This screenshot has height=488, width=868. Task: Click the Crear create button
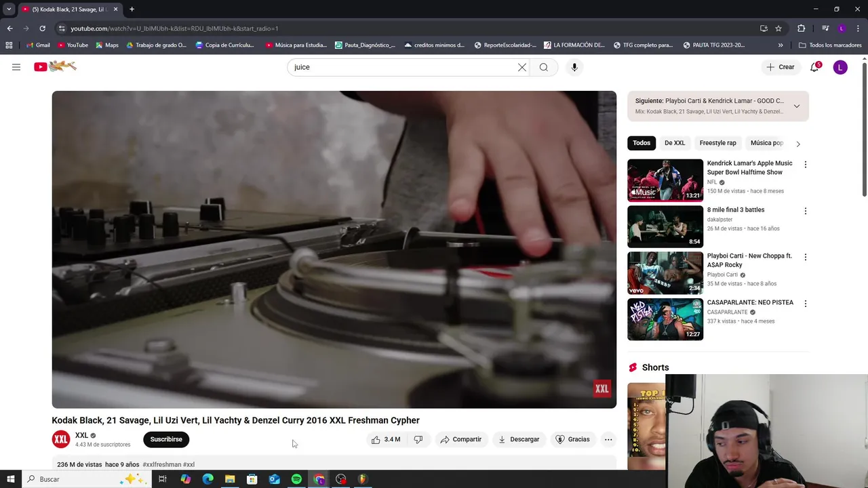tap(780, 67)
